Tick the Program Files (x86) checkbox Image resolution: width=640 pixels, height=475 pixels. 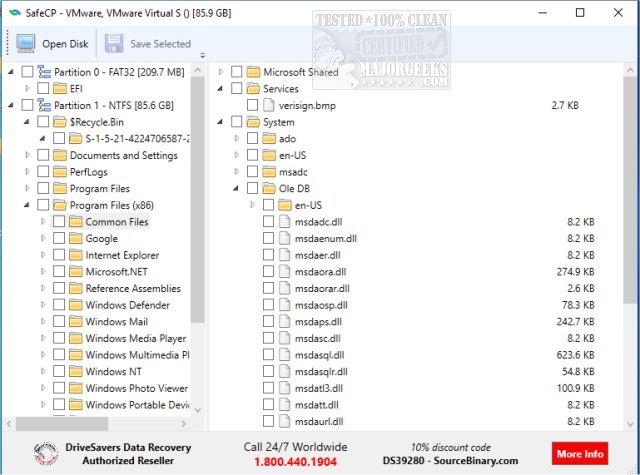(x=43, y=205)
